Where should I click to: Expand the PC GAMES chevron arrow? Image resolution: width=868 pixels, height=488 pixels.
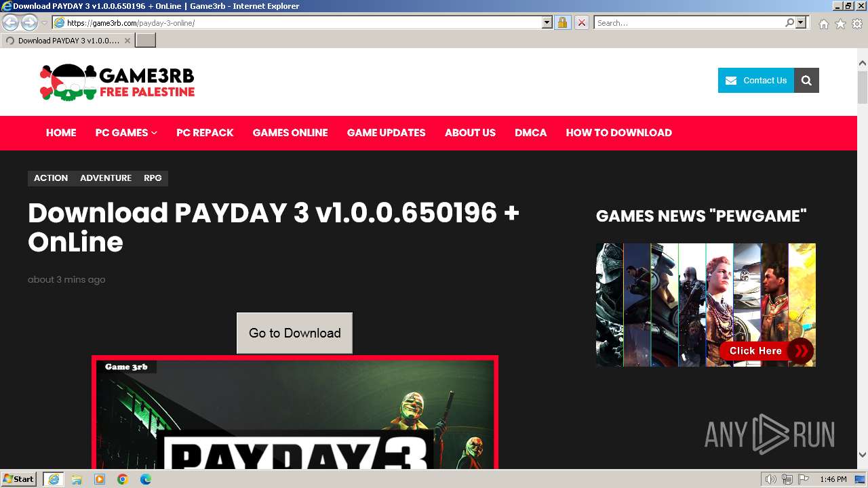point(154,133)
